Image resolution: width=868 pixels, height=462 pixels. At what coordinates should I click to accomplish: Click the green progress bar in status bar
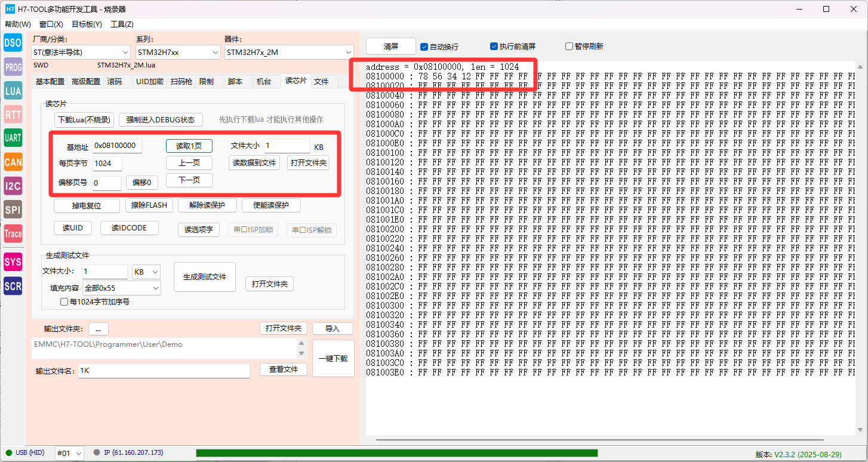[396, 453]
